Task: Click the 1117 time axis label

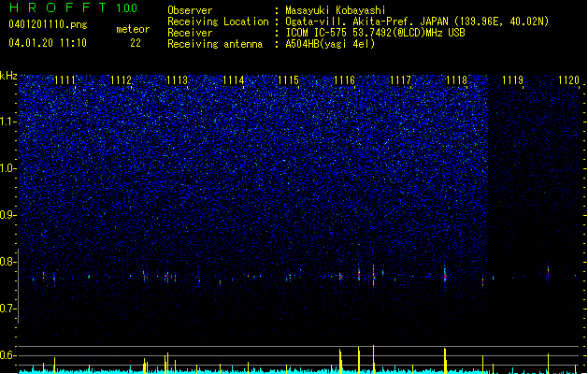Action: tap(400, 80)
